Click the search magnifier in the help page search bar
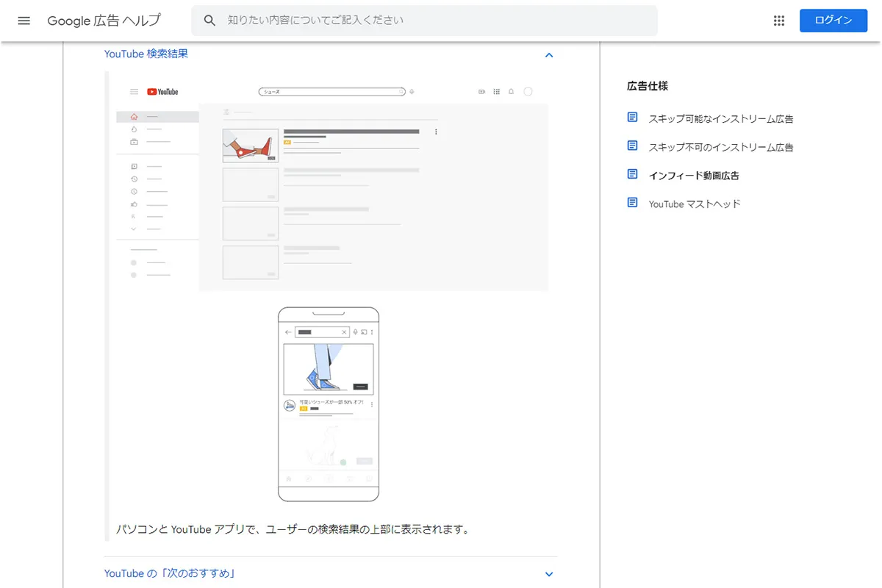 [209, 20]
